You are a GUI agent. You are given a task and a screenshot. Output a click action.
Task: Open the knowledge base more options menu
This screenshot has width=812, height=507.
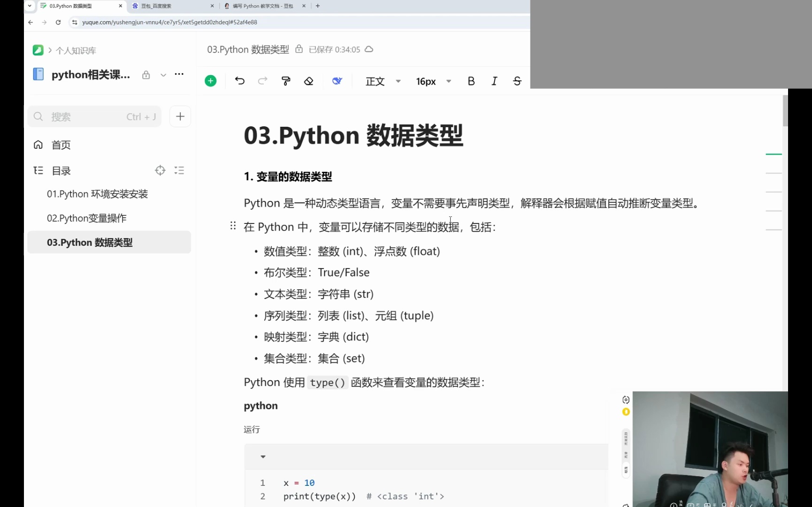pos(179,74)
